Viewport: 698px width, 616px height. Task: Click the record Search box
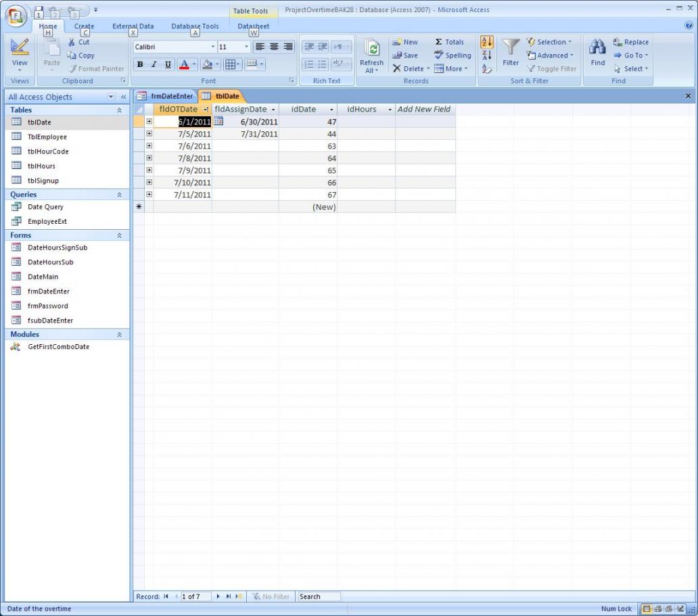coord(319,596)
